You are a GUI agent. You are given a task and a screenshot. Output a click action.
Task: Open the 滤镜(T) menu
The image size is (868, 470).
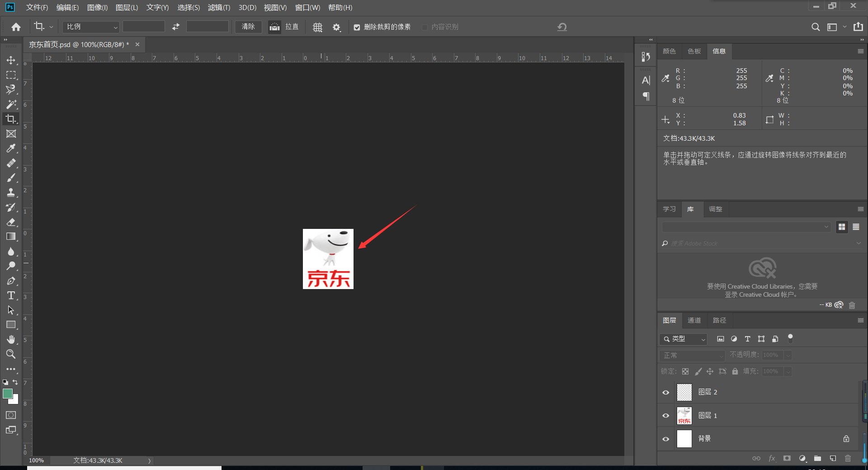[219, 8]
